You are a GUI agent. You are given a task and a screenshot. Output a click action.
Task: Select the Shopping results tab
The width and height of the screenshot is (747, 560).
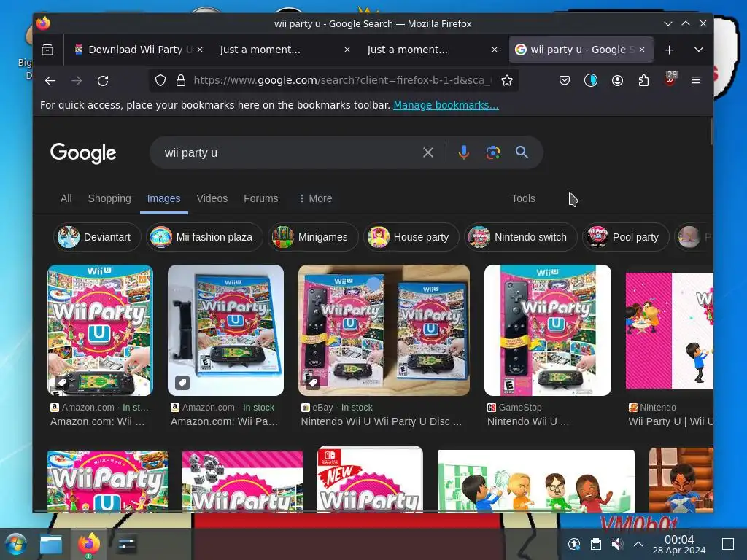click(x=109, y=198)
